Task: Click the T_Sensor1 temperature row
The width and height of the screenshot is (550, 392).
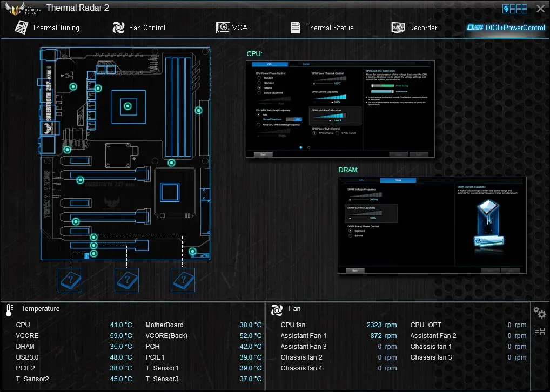Action: coord(204,368)
